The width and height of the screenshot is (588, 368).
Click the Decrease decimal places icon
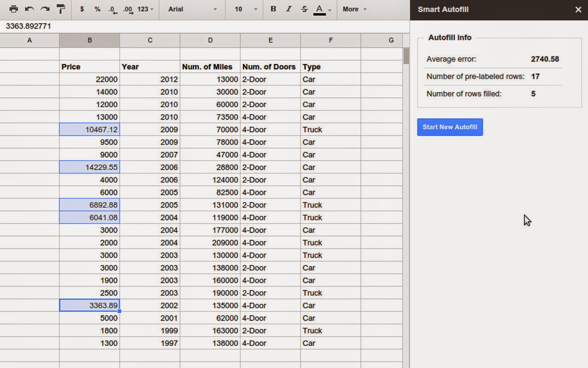(113, 10)
